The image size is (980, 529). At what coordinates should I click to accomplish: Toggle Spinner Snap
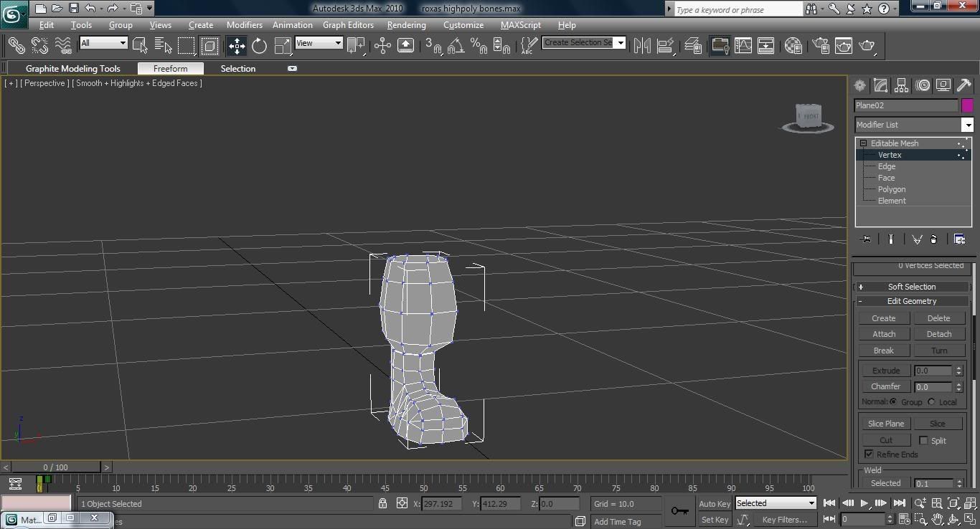502,46
